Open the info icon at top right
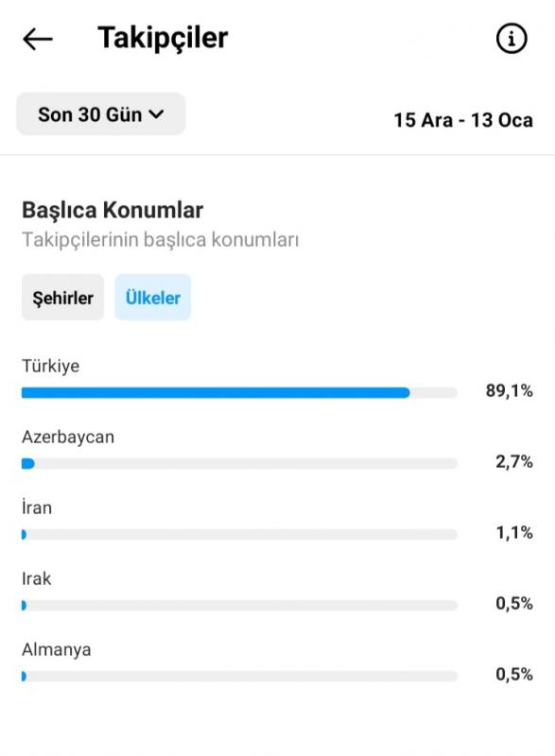The height and width of the screenshot is (756, 555). click(512, 38)
